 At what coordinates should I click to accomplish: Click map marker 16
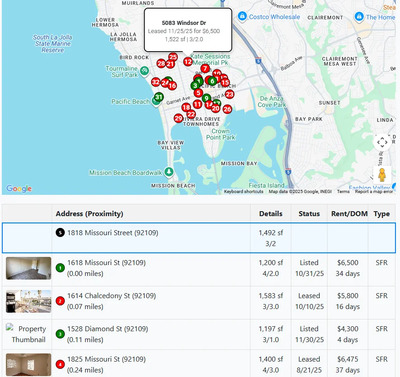pos(172,86)
